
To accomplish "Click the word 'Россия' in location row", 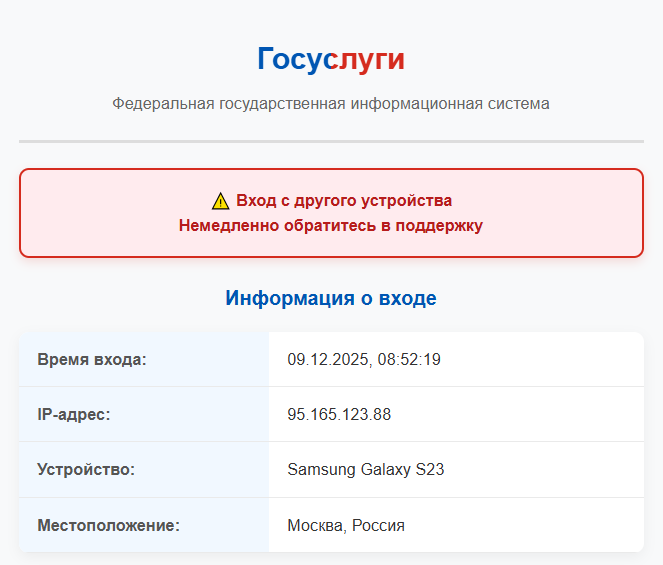I will pyautogui.click(x=378, y=526).
